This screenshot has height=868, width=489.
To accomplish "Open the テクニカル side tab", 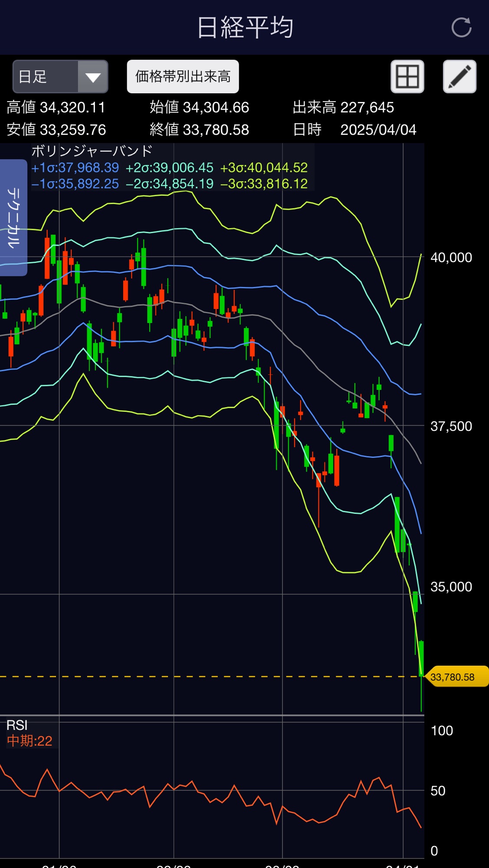I will tap(13, 217).
